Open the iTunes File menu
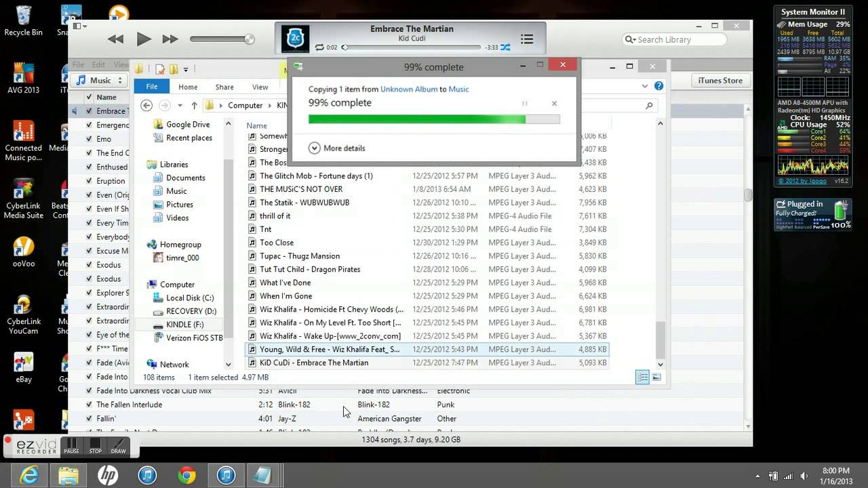Image resolution: width=868 pixels, height=488 pixels. coord(79,65)
